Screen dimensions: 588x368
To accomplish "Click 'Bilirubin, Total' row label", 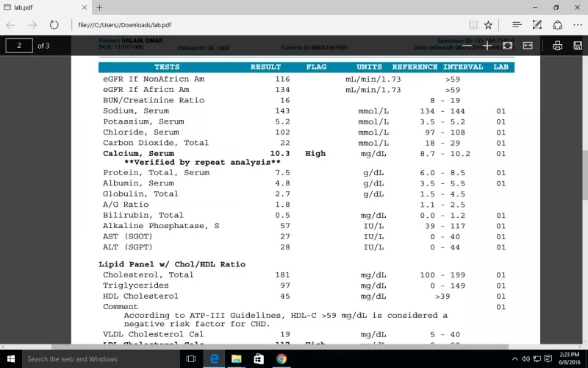I will click(x=143, y=216).
